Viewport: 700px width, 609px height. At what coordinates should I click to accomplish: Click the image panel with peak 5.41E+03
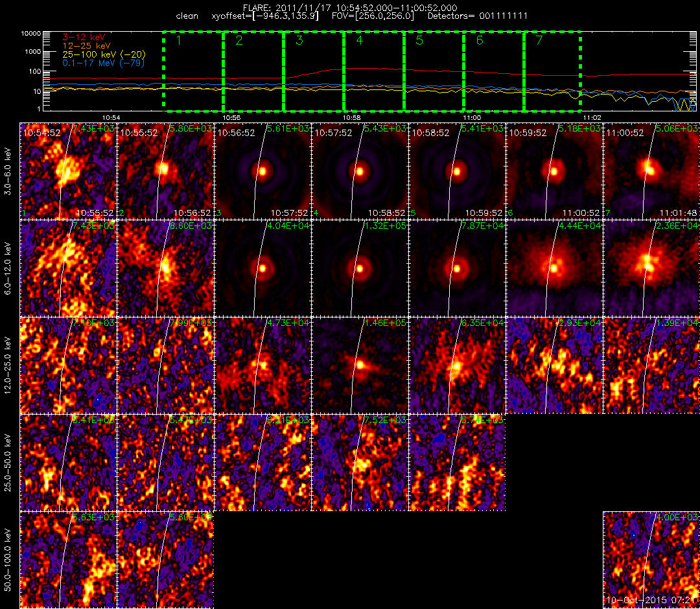pos(68,463)
